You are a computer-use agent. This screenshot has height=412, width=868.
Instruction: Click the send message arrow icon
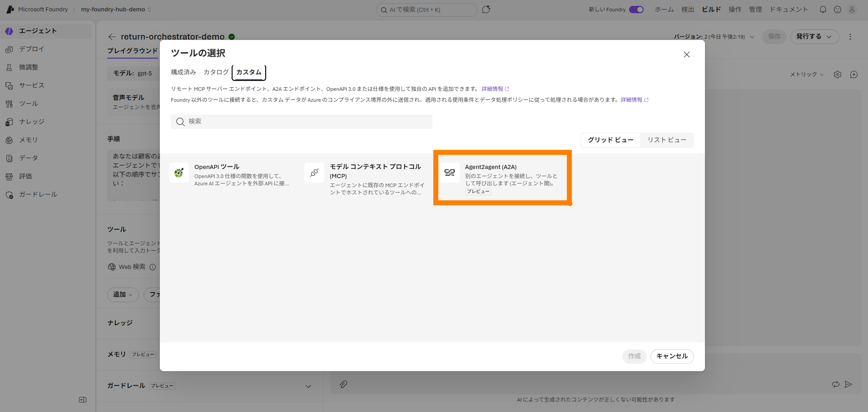pos(848,384)
